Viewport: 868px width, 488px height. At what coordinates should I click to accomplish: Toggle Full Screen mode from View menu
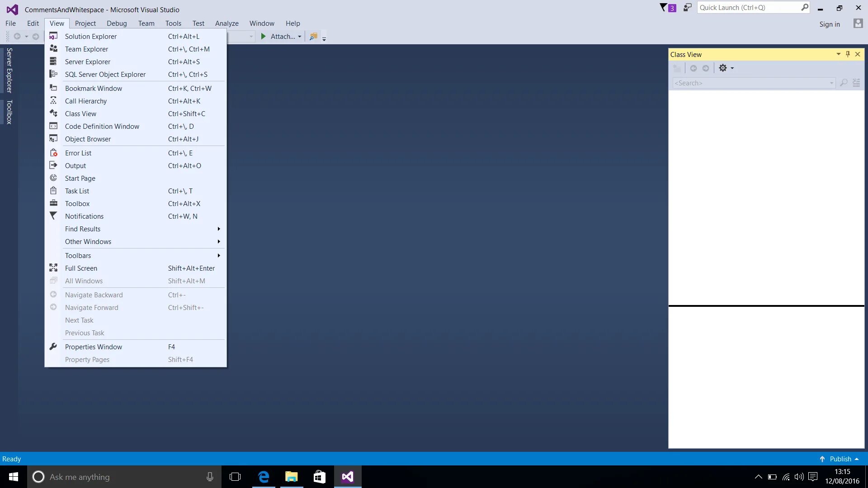coord(81,268)
